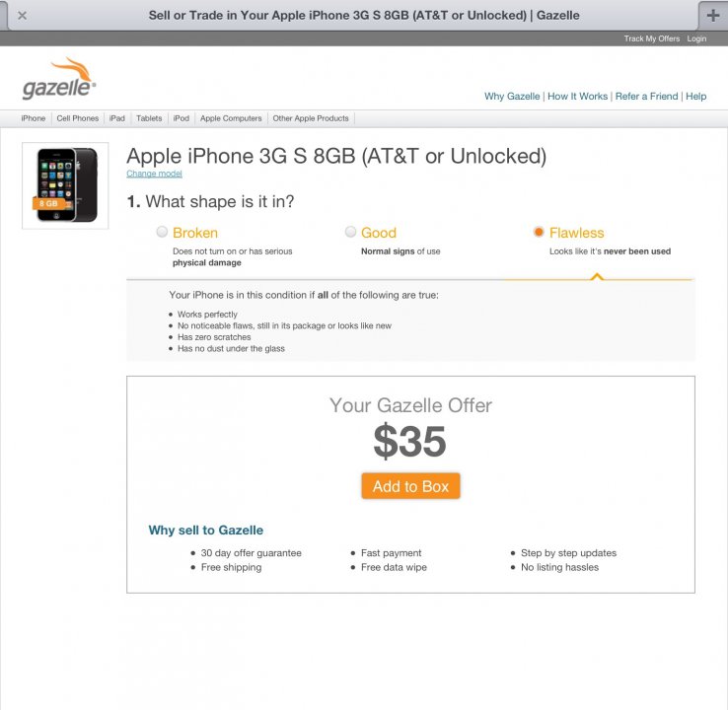Open Other Apple Products category
The height and width of the screenshot is (710, 728).
[x=311, y=118]
